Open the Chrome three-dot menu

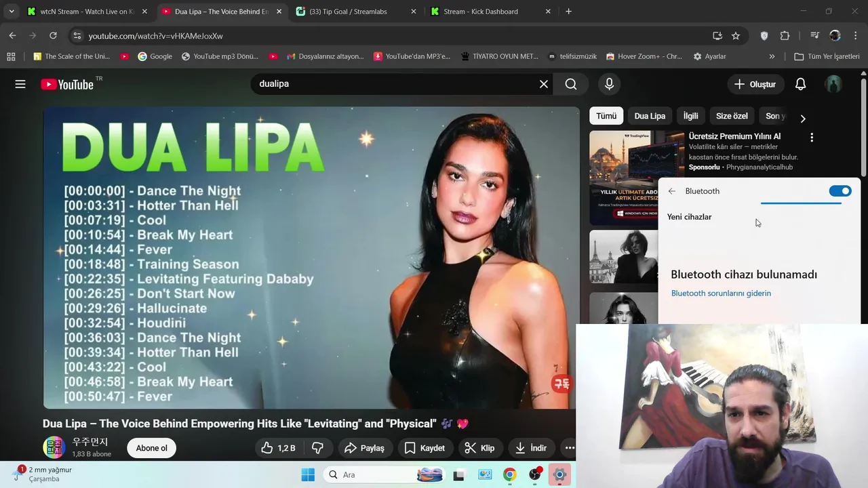click(855, 35)
